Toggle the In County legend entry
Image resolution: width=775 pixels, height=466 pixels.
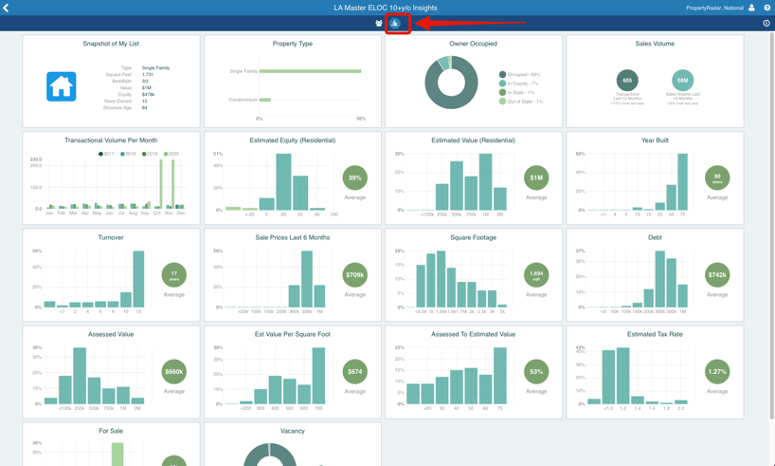(x=518, y=84)
